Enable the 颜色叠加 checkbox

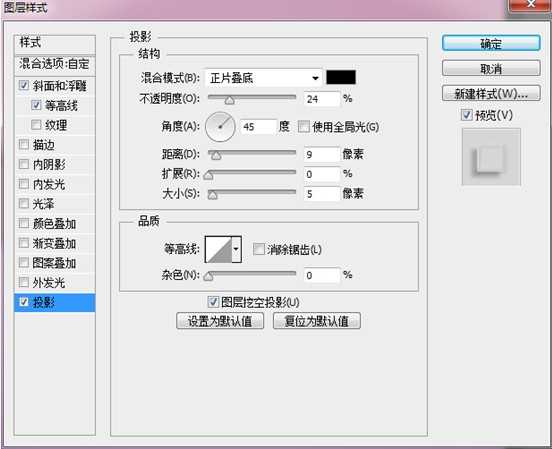pos(24,223)
